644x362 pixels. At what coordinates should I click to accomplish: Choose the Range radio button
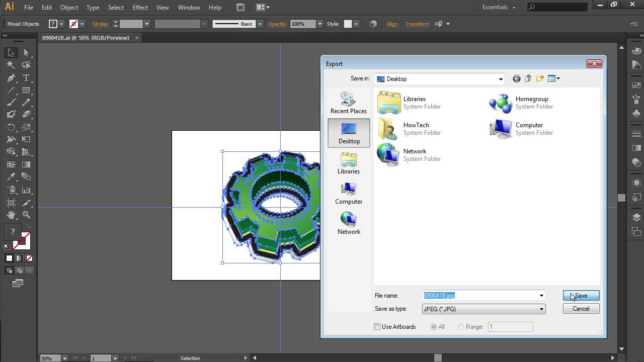coord(460,326)
